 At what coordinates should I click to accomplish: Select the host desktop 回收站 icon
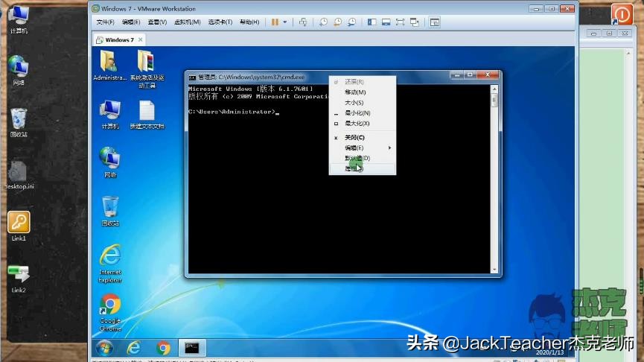tap(19, 122)
